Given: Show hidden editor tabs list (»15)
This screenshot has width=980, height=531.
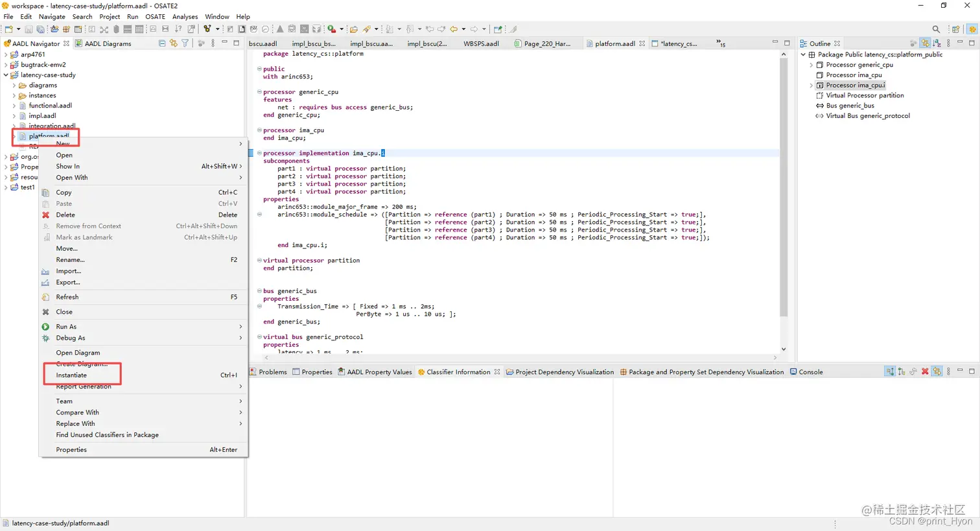Looking at the screenshot, I should coord(721,43).
